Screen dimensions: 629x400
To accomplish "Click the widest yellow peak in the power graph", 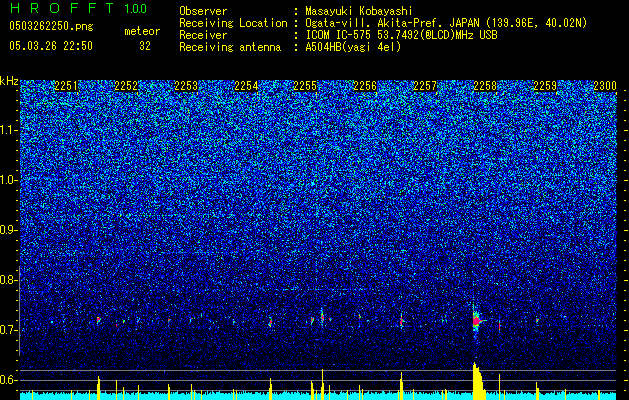I will (x=478, y=381).
